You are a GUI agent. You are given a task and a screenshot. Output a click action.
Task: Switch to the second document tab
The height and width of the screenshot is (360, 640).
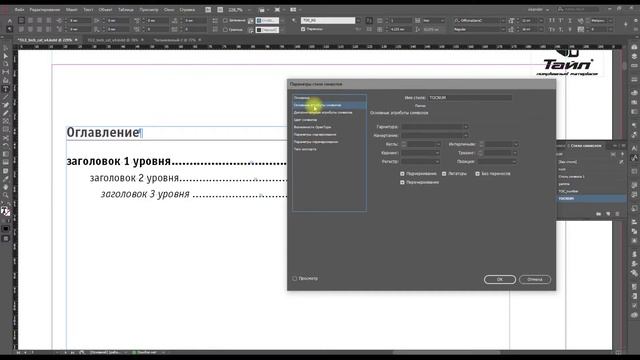click(x=113, y=40)
